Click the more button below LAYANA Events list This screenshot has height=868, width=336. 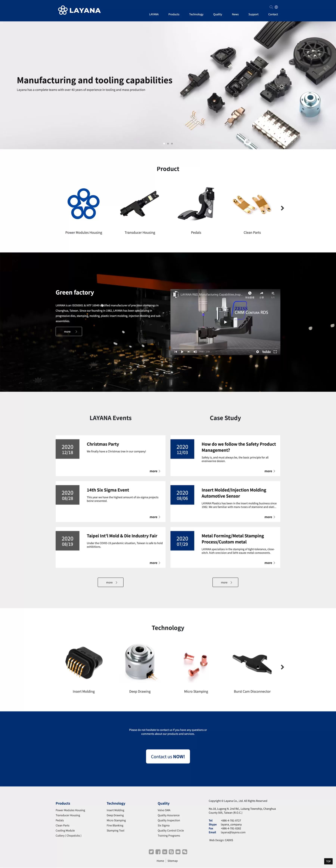111,582
